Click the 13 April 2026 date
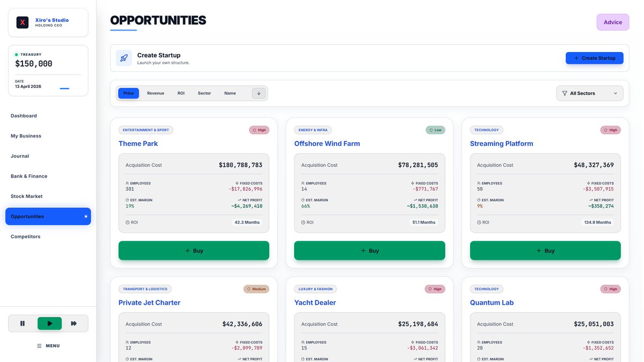 click(x=28, y=86)
